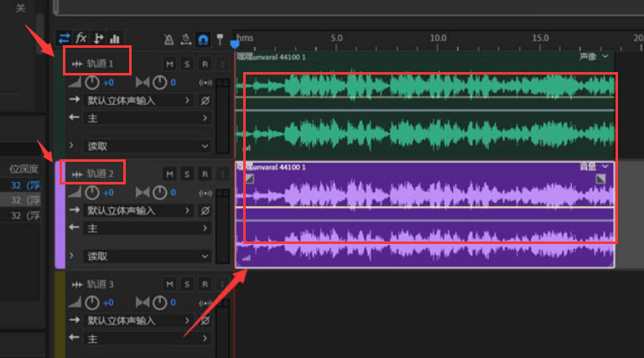Image resolution: width=644 pixels, height=358 pixels.
Task: Toggle the metronome icon
Action: [169, 39]
